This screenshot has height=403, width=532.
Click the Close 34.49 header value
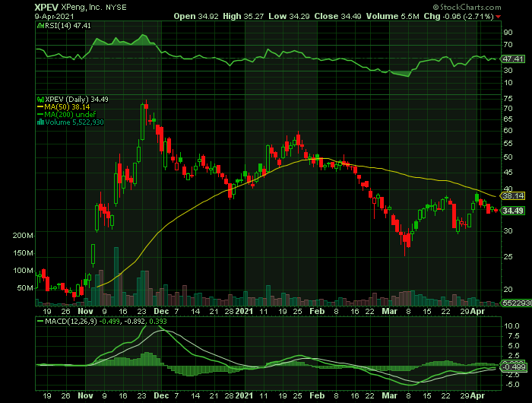tap(337, 16)
